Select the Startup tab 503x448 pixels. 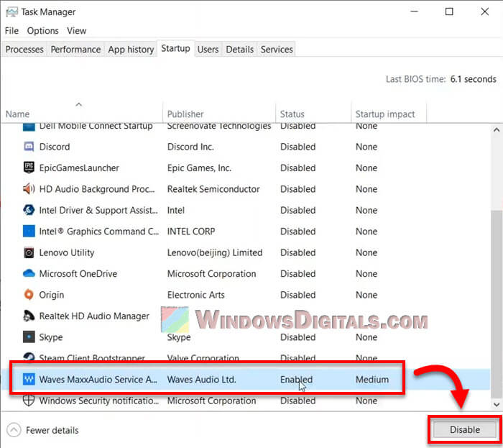coord(175,48)
